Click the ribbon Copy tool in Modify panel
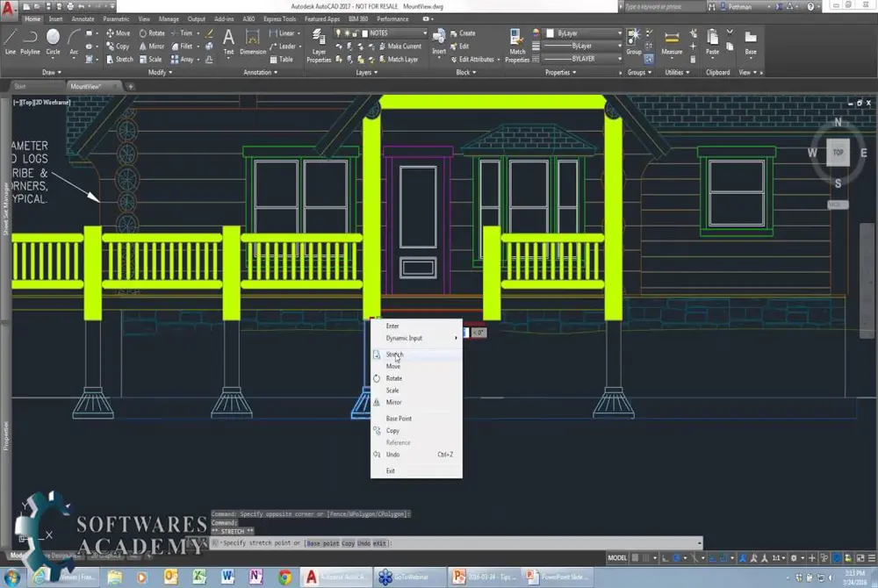 pyautogui.click(x=118, y=47)
